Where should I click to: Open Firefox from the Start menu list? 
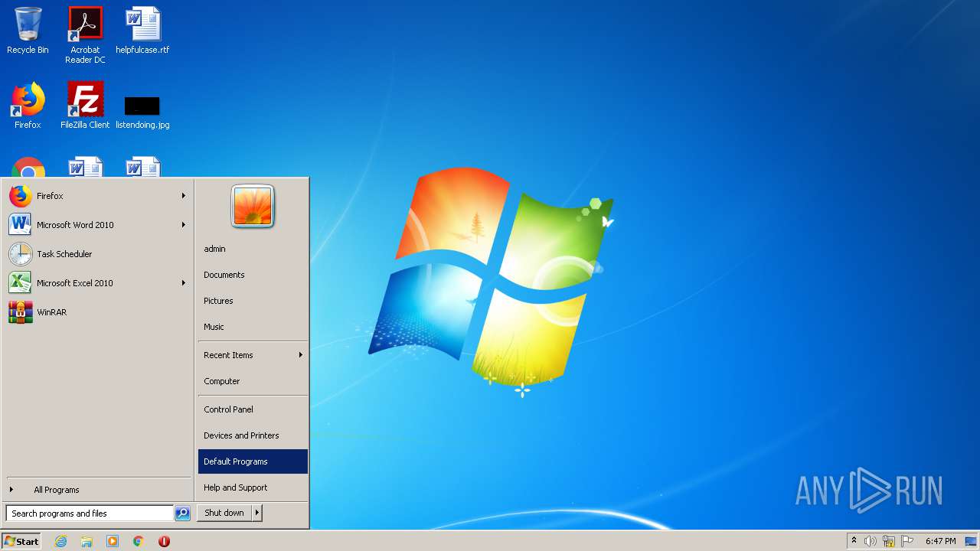coord(97,196)
